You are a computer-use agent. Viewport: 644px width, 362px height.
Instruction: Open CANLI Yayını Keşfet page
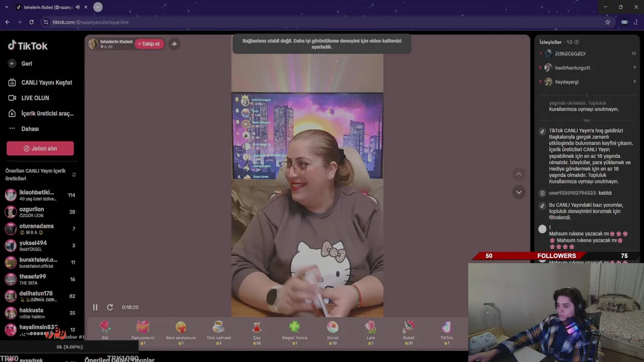(40, 82)
